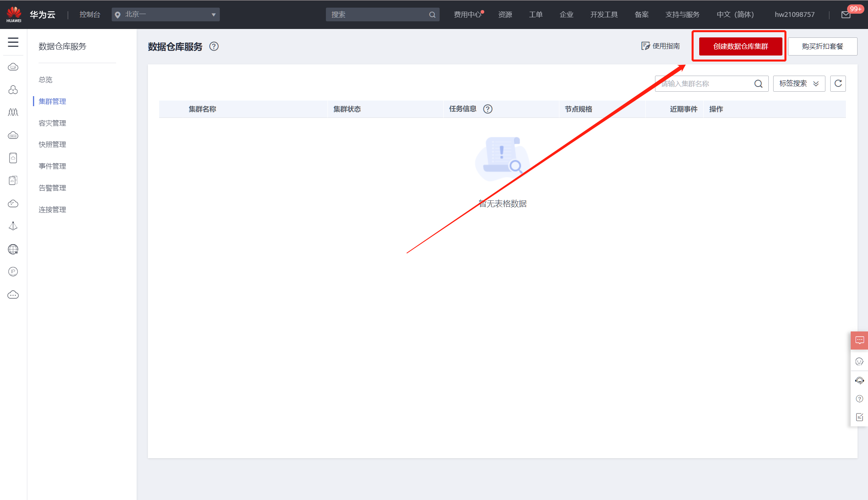Click the headset customer support icon
Screen dimensions: 868x500
tap(859, 381)
